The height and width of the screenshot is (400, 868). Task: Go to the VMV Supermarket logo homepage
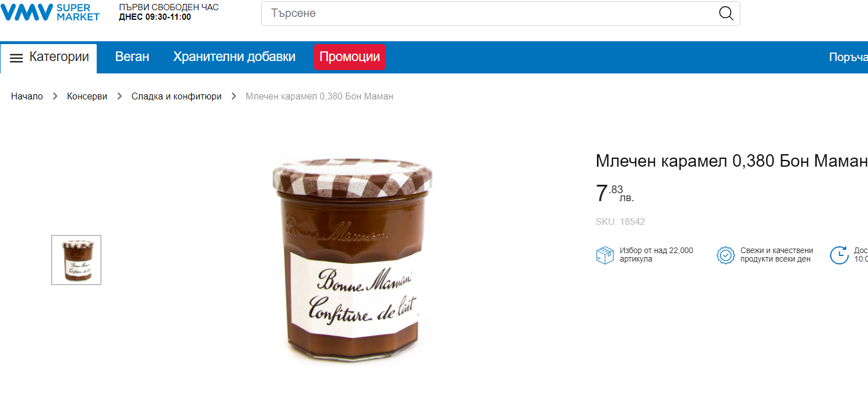tap(50, 12)
